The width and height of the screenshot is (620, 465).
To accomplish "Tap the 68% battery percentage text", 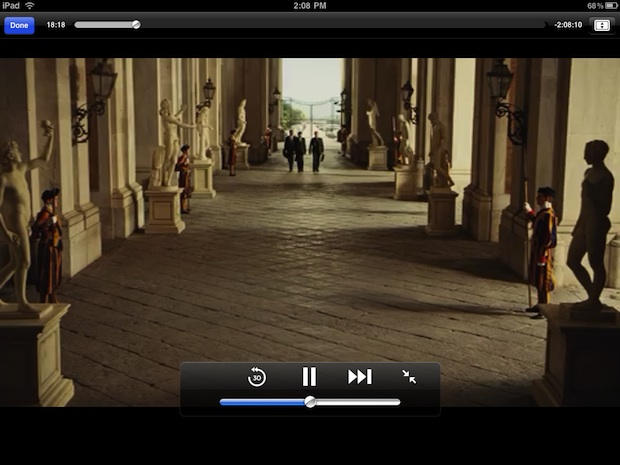I will tap(595, 6).
